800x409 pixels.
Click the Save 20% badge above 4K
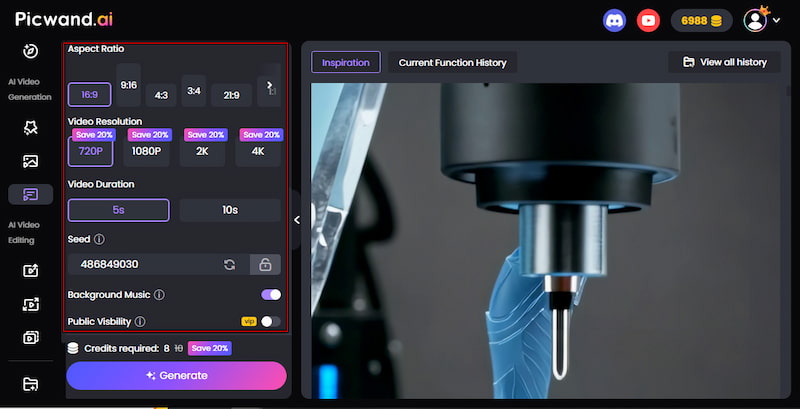(x=261, y=135)
